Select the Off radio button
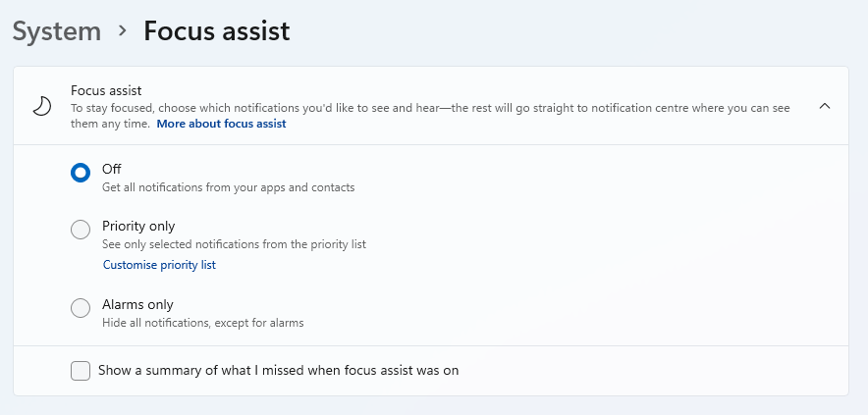The width and height of the screenshot is (868, 415). tap(81, 173)
